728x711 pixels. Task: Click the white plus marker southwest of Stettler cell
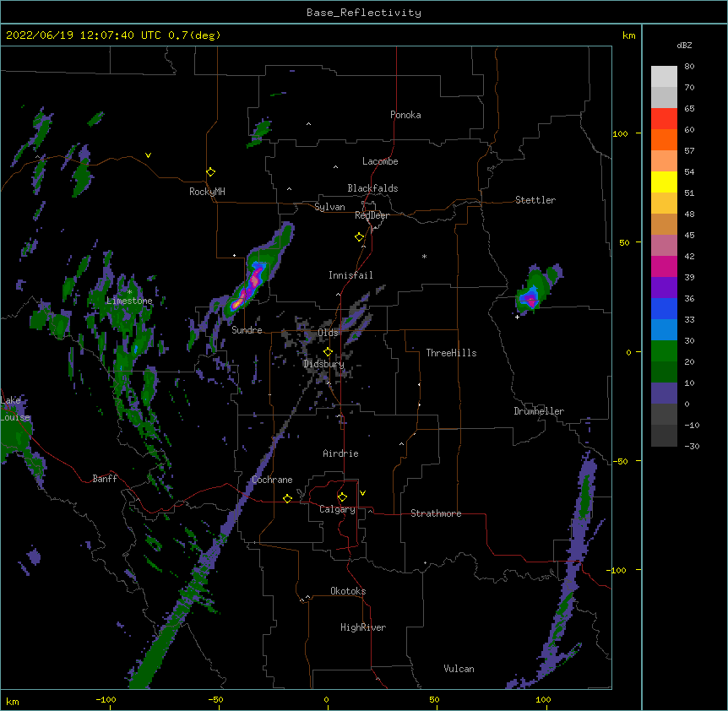pos(517,317)
